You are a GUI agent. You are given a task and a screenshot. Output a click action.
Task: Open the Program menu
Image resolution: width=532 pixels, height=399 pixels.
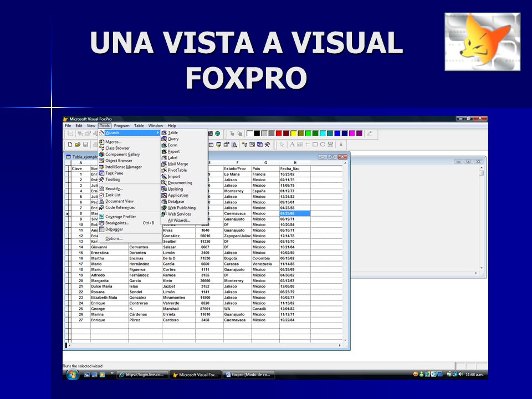click(x=121, y=126)
